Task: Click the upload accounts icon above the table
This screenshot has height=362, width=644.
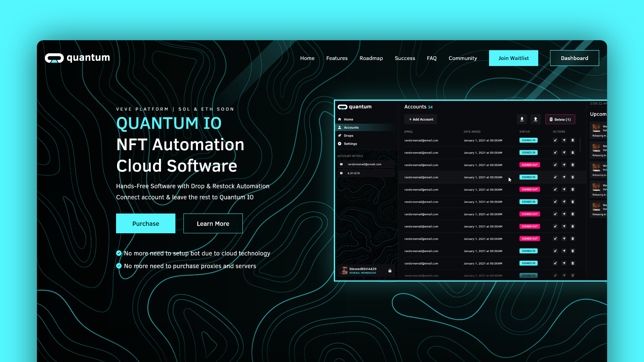Action: click(x=536, y=119)
